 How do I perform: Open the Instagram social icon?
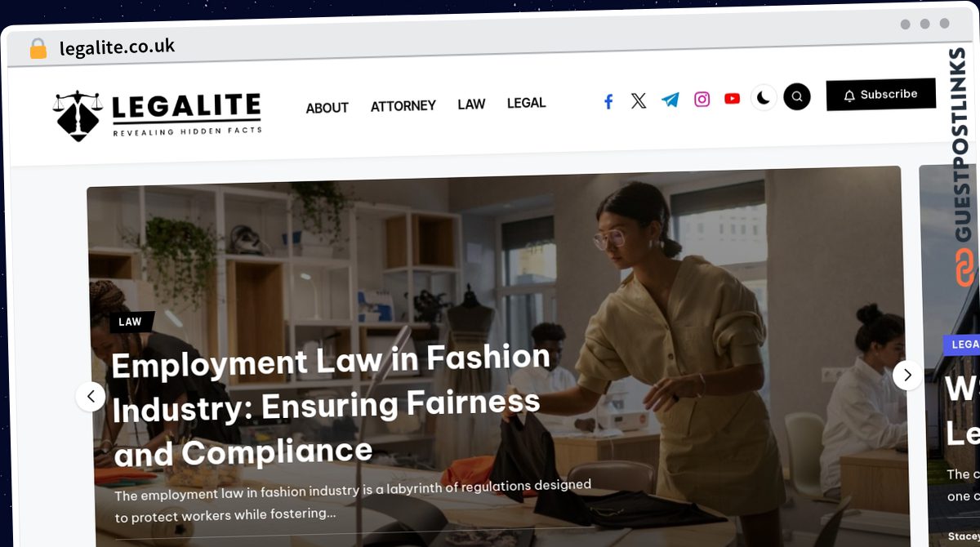tap(702, 99)
